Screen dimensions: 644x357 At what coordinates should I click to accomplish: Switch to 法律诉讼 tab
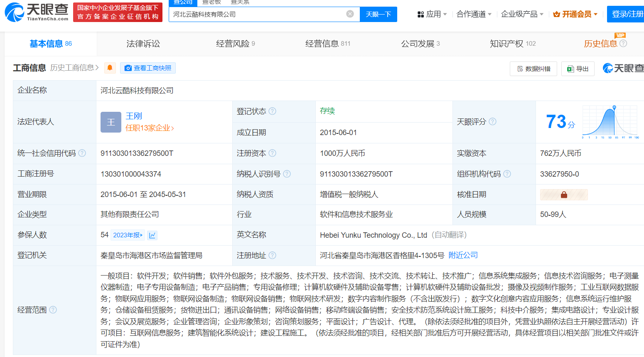click(x=143, y=44)
